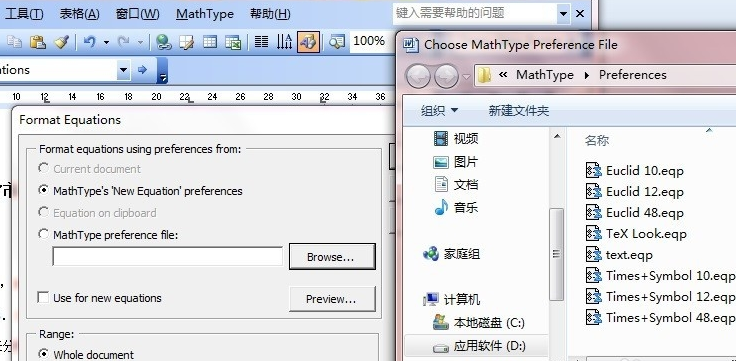
Task: Open 计算机 in the sidebar
Action: pos(451,300)
